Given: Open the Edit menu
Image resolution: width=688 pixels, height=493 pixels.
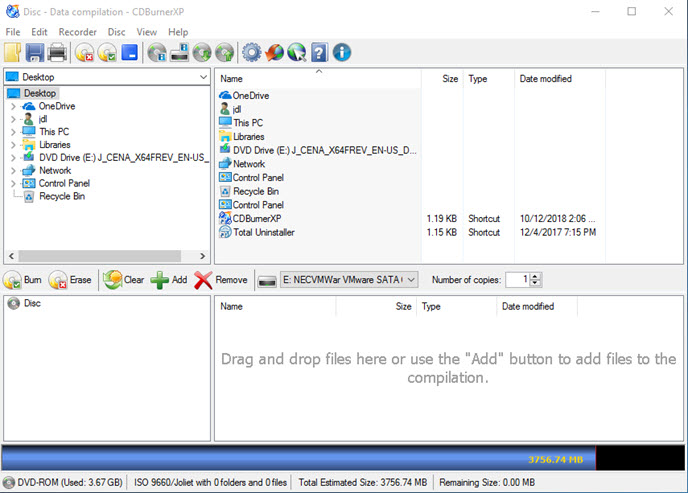Looking at the screenshot, I should coord(39,32).
